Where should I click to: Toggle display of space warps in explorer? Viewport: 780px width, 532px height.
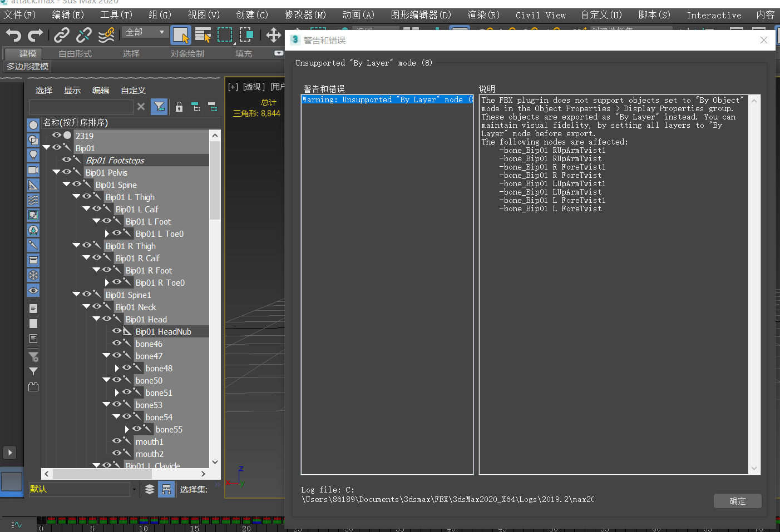coord(33,200)
